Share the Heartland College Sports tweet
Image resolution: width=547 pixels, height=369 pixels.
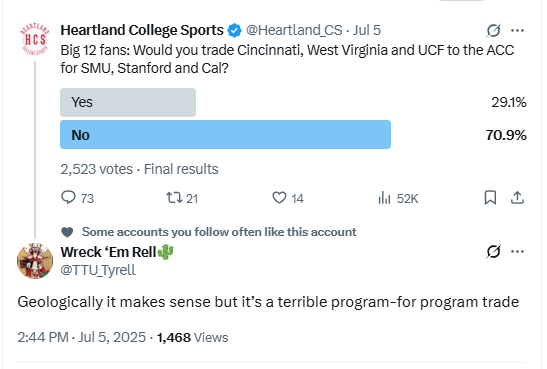[517, 198]
